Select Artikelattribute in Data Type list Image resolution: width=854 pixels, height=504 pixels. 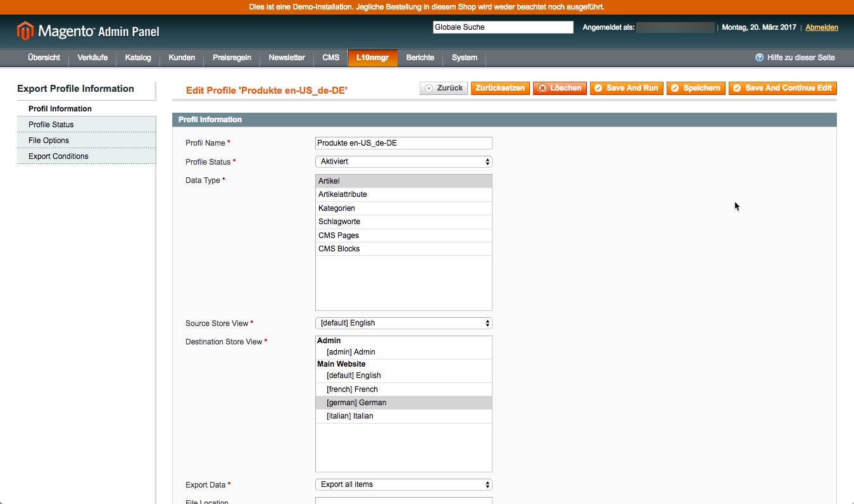tap(404, 194)
